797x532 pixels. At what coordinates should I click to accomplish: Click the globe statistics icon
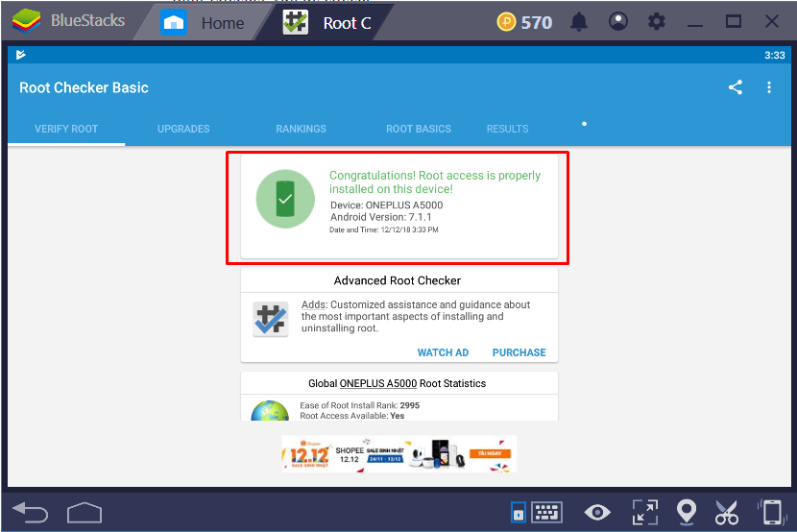click(x=270, y=411)
